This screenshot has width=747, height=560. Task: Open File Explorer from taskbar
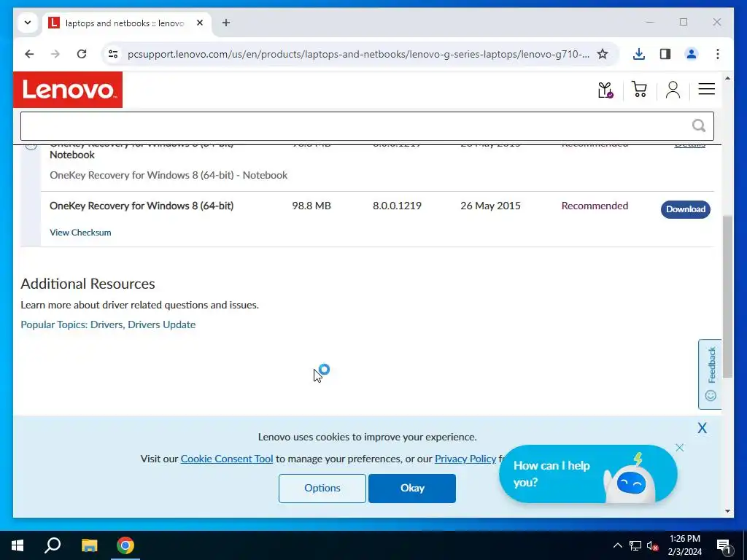(x=89, y=545)
